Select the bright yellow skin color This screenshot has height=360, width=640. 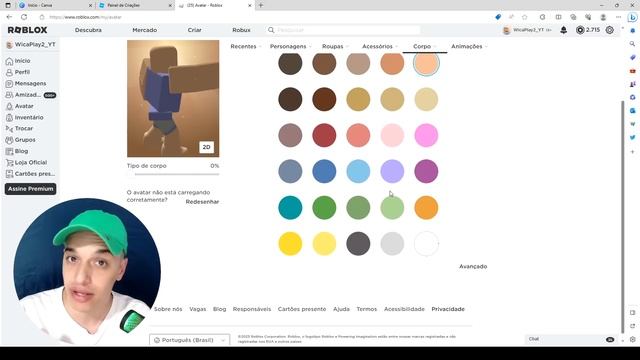point(290,244)
